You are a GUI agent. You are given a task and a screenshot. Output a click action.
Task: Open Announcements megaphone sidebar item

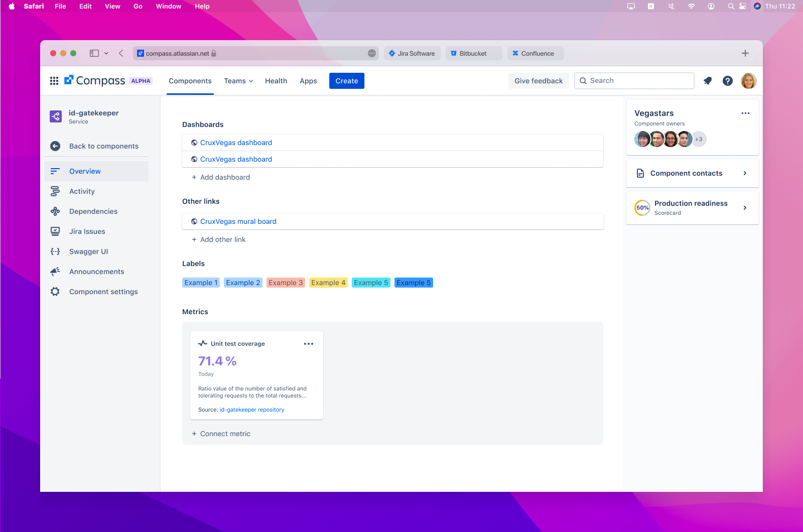(x=96, y=272)
